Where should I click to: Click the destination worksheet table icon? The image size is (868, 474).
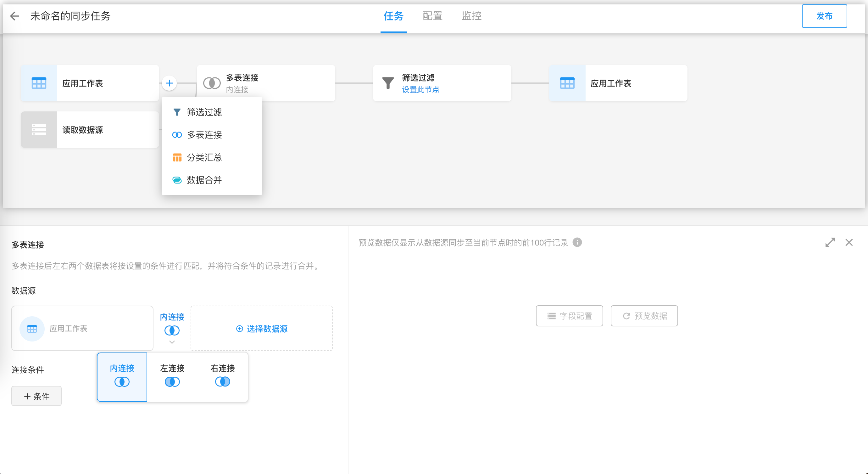[567, 83]
